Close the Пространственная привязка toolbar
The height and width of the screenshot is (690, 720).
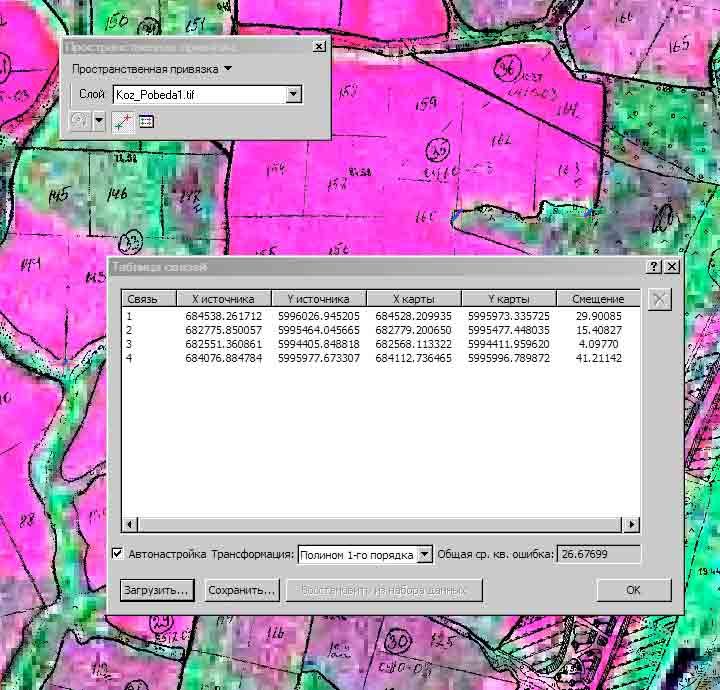[319, 46]
